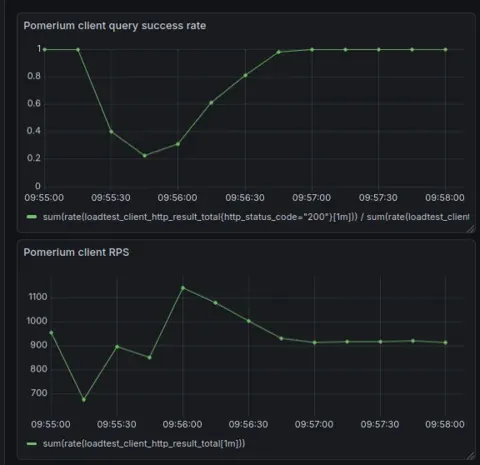Click the 09:56:30 x-axis label on RPS chart
This screenshot has width=480, height=465.
(248, 424)
